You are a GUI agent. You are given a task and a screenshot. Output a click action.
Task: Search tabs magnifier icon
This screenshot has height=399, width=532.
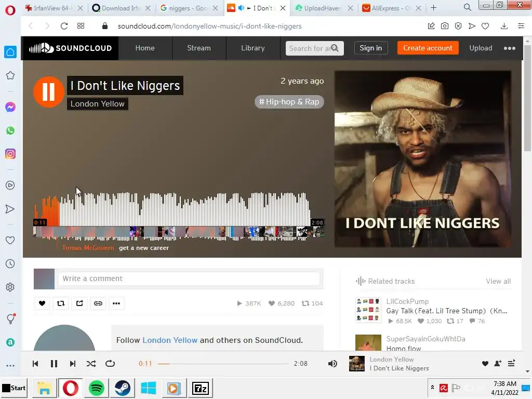click(x=467, y=7)
